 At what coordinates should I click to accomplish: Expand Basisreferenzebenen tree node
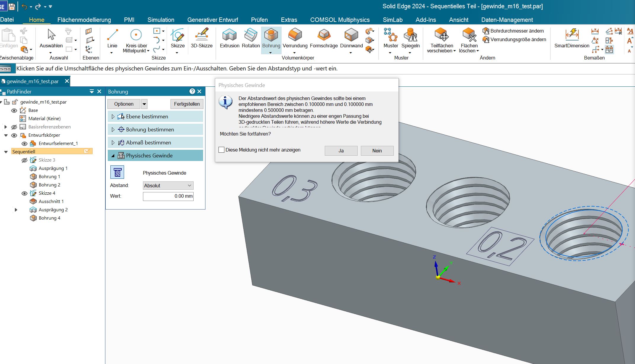point(5,127)
